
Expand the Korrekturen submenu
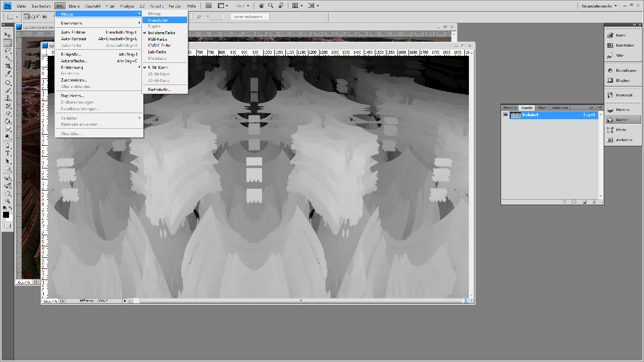click(99, 23)
